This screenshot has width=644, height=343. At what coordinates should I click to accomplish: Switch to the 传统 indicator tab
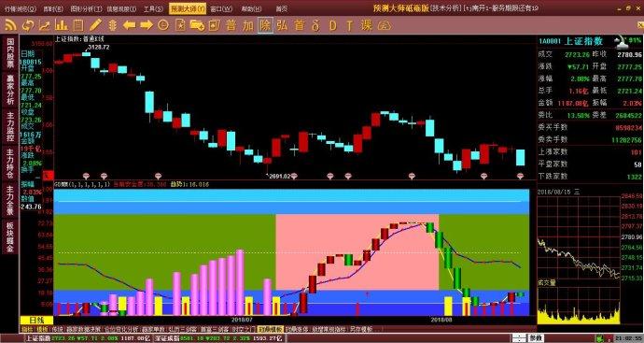(x=58, y=329)
